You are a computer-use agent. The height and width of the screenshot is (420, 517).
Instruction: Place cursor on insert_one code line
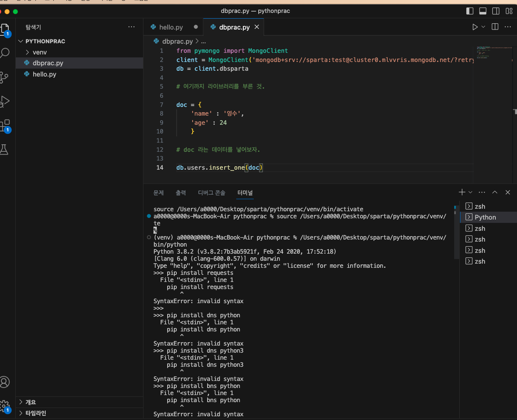point(219,168)
